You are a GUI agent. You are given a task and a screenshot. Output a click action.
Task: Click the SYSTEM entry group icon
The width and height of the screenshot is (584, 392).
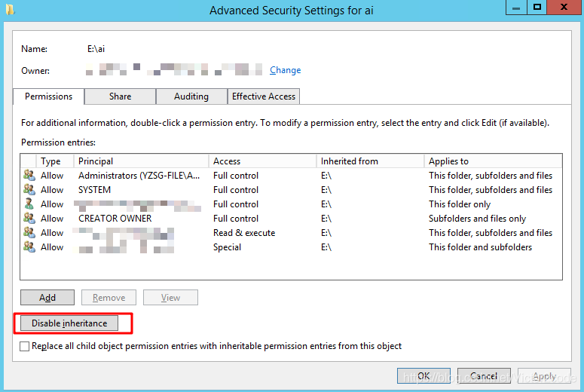tap(29, 190)
